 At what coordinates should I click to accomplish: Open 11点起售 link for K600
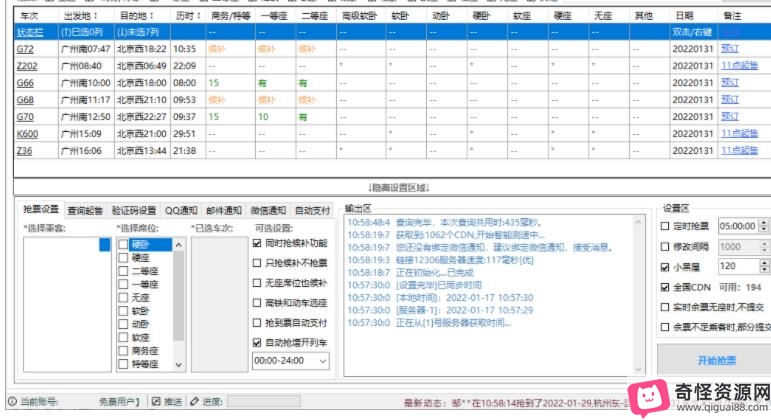pos(739,134)
